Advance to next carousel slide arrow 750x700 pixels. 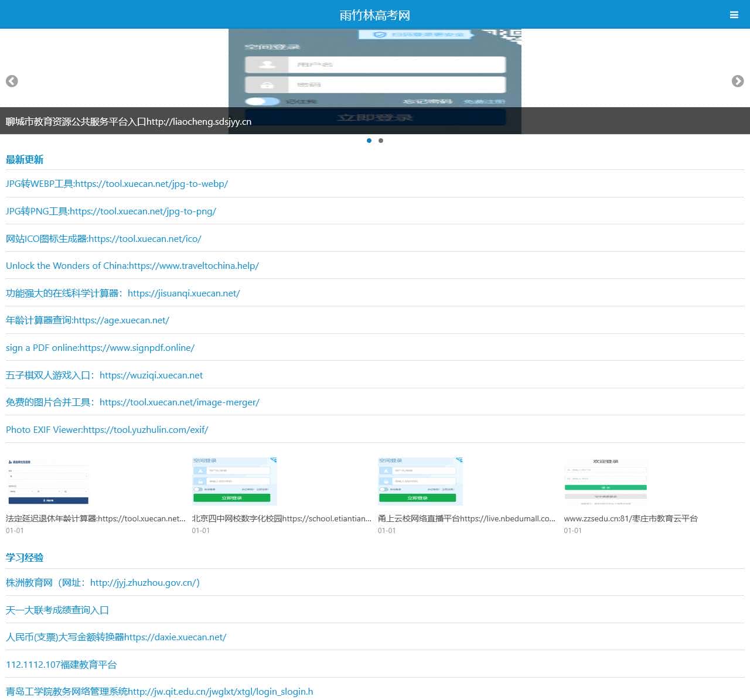click(x=738, y=81)
